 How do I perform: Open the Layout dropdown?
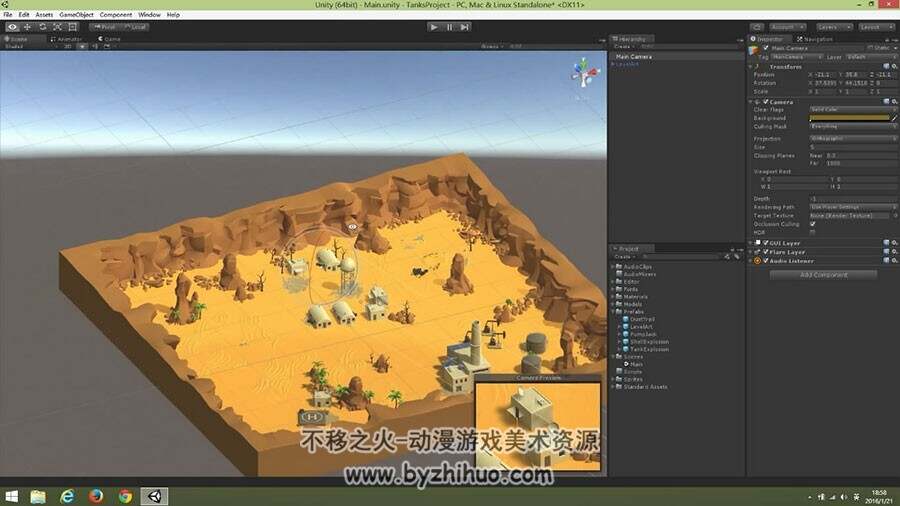pos(876,27)
